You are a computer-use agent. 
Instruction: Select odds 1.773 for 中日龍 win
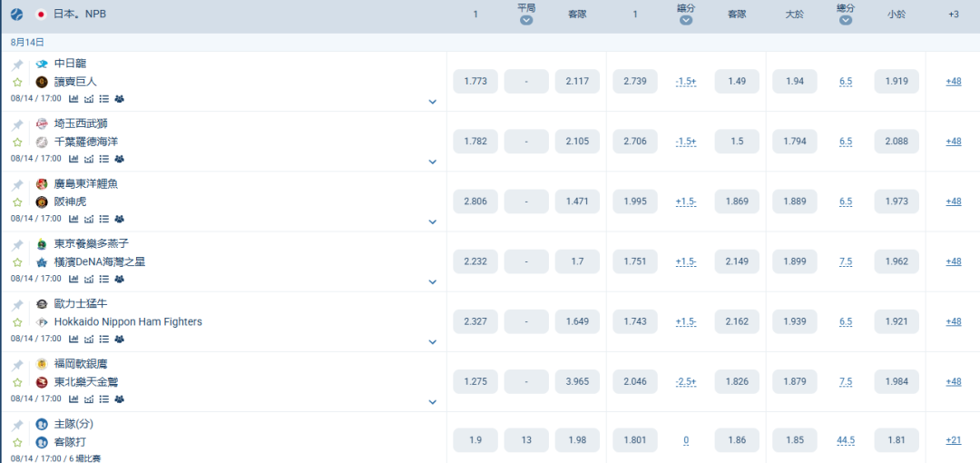click(x=475, y=82)
